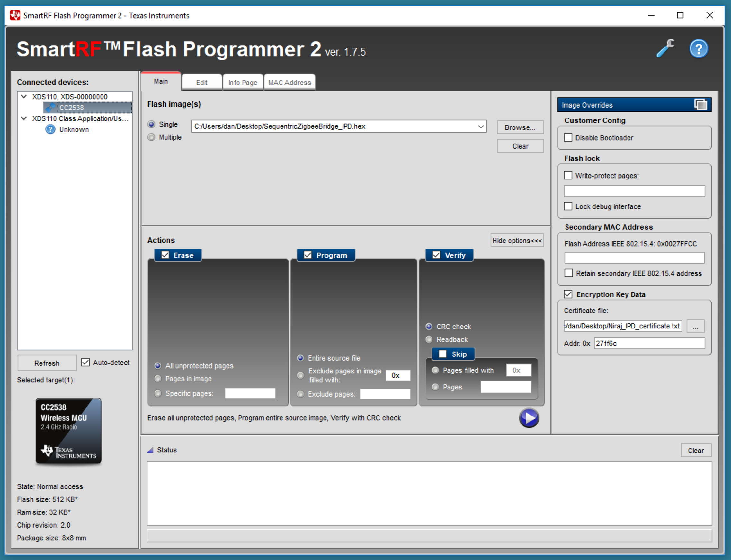Collapse the XDS110 Class Application tree node

24,119
